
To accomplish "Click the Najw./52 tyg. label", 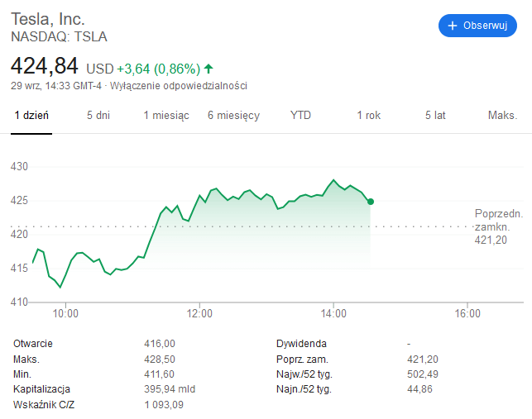I will [304, 374].
